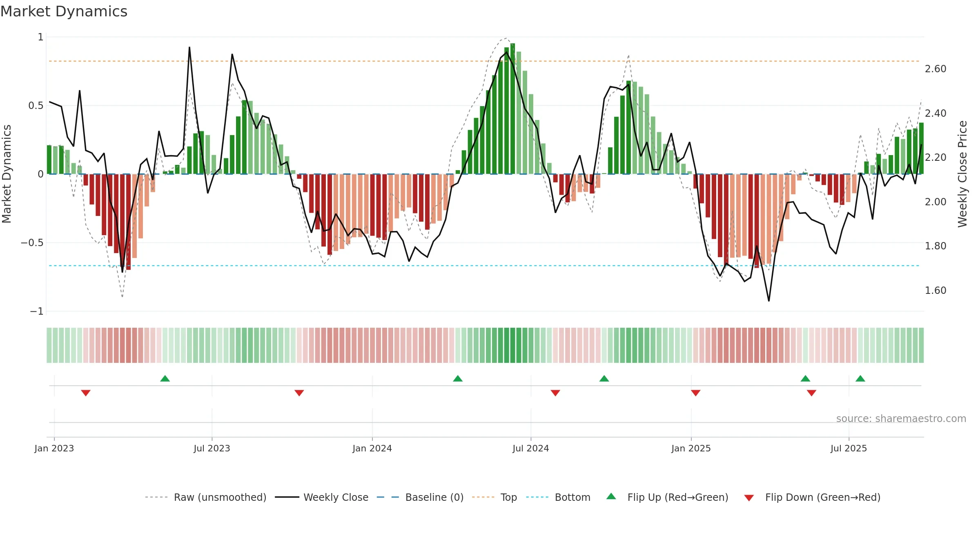Click the 2.20 right axis tick label
Viewport: 980px width, 551px height.
point(935,158)
